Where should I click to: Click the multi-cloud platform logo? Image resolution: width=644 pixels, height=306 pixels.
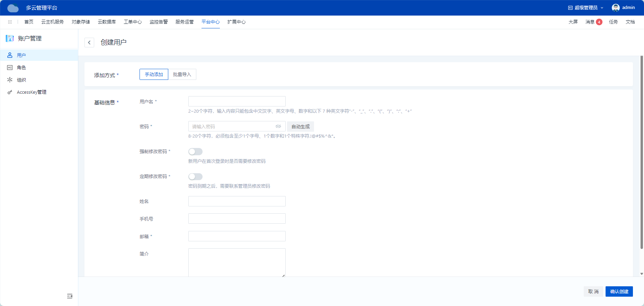point(13,8)
